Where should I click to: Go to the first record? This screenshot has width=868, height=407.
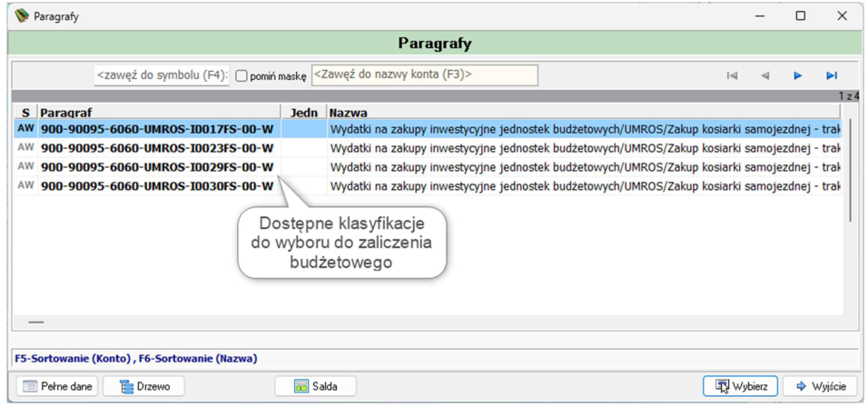point(732,76)
